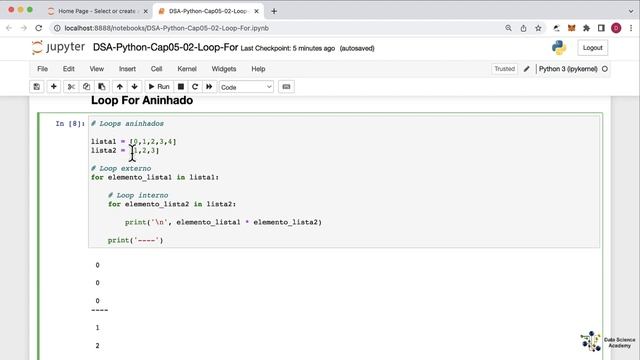Image resolution: width=640 pixels, height=360 pixels.
Task: Select the DSA-Python-Cap05-02-Loop browser tab
Action: 207,11
